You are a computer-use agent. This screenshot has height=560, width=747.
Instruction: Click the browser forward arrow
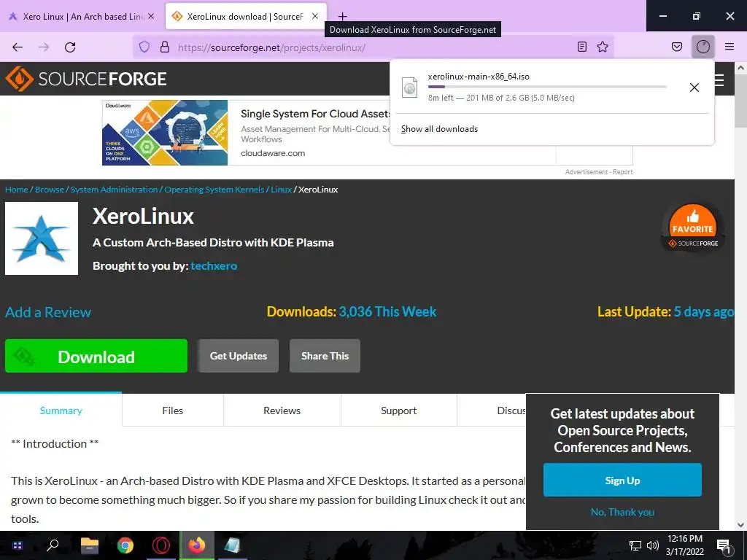click(x=44, y=47)
